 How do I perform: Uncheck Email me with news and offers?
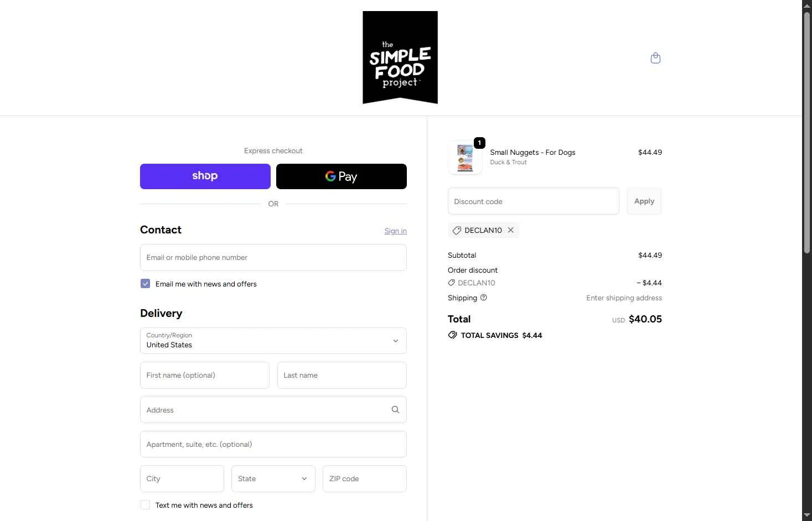(x=145, y=284)
